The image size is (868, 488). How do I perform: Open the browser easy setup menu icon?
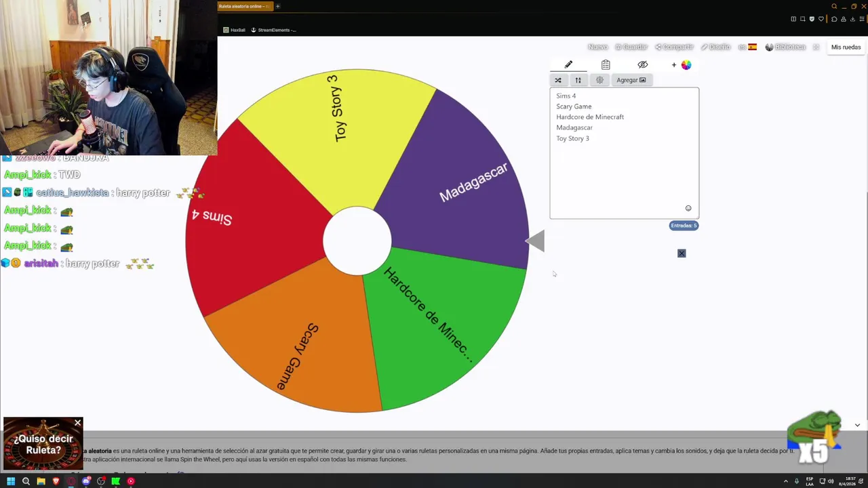862,19
